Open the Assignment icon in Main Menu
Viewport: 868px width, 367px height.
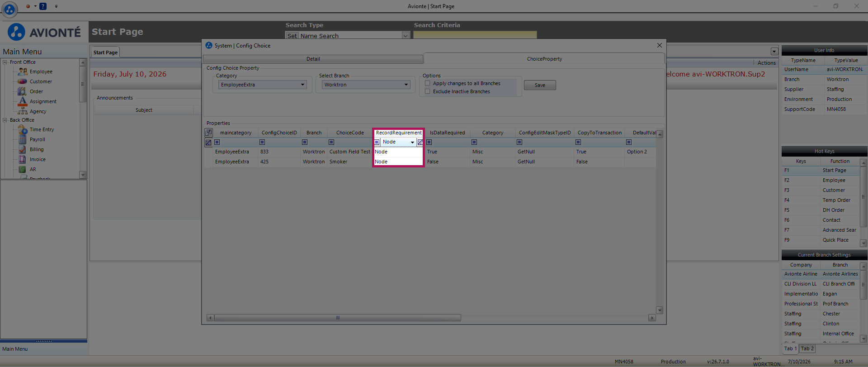click(x=23, y=101)
